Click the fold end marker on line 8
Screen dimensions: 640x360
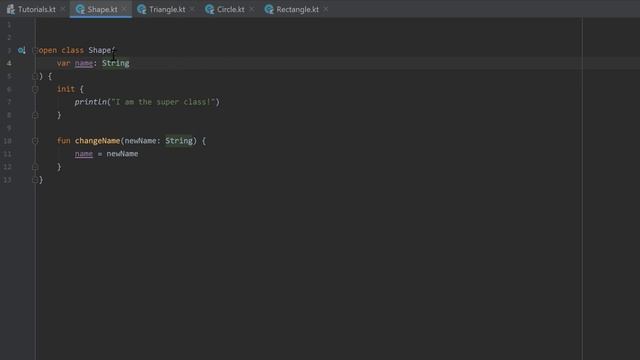(x=35, y=115)
